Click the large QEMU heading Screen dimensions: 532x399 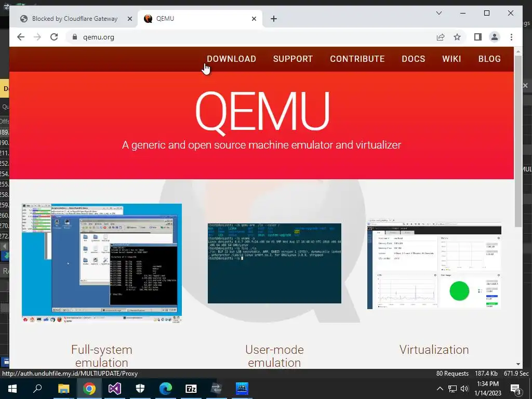[262, 112]
